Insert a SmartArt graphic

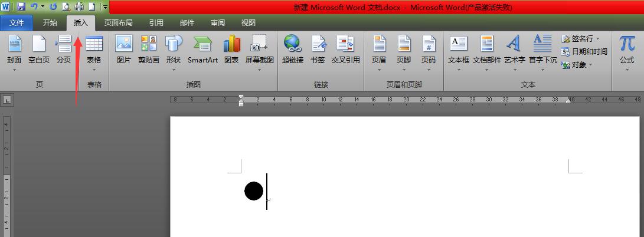pyautogui.click(x=202, y=50)
